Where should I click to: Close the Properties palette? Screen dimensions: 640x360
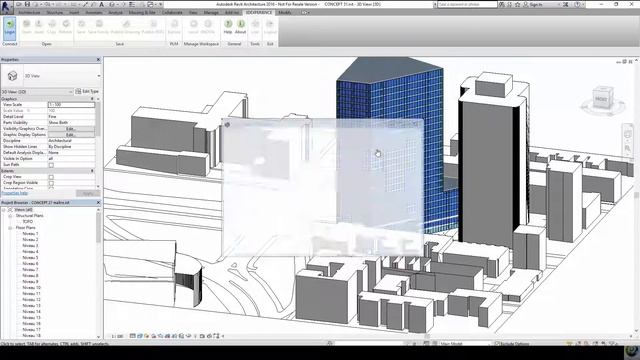click(98, 60)
